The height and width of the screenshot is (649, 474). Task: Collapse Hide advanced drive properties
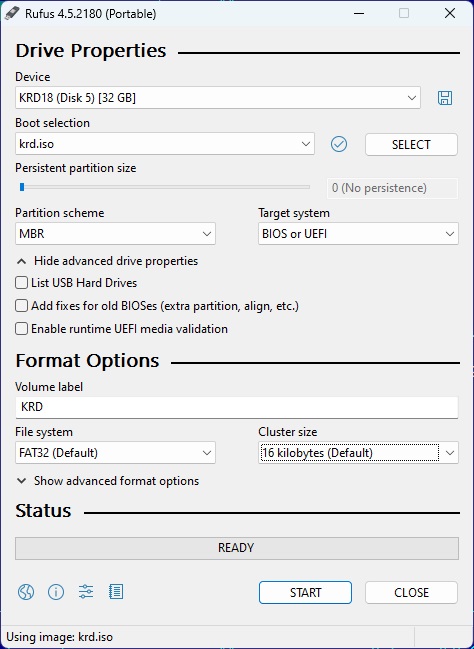[x=107, y=261]
